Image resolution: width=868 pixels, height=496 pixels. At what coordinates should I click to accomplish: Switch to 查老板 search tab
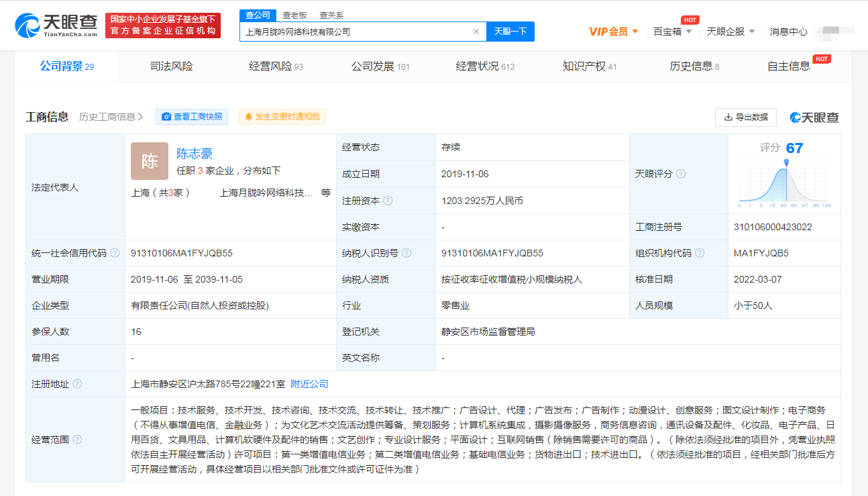point(294,15)
